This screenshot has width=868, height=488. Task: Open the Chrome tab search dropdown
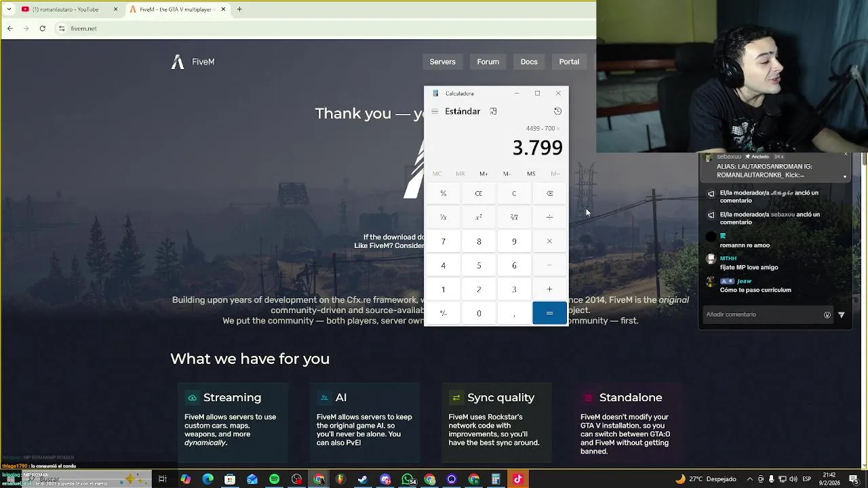click(9, 9)
